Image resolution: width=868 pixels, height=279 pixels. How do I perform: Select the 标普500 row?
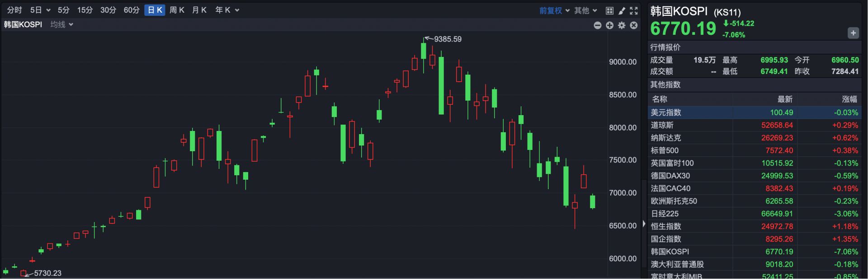coord(755,150)
